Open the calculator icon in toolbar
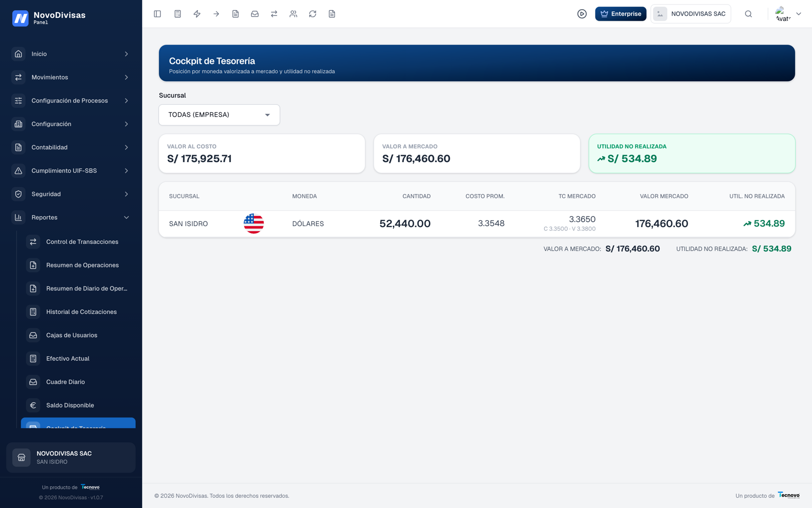Viewport: 812px width, 508px height. pyautogui.click(x=178, y=14)
